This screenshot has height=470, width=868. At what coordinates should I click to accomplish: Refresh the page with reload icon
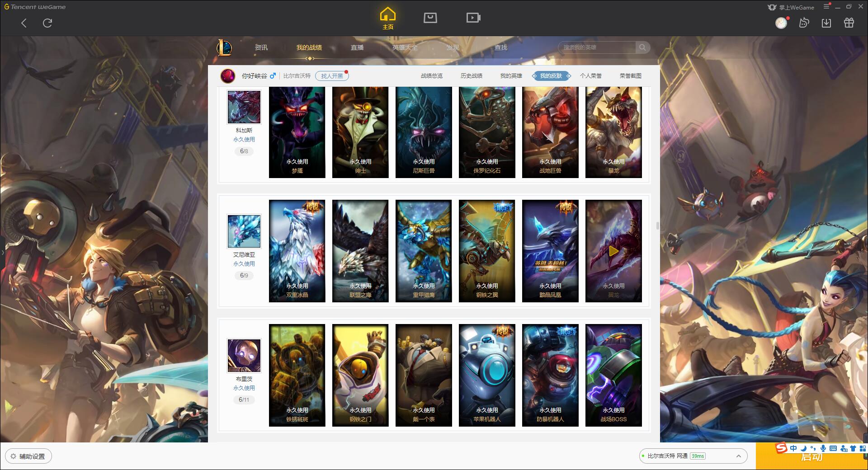pyautogui.click(x=47, y=23)
